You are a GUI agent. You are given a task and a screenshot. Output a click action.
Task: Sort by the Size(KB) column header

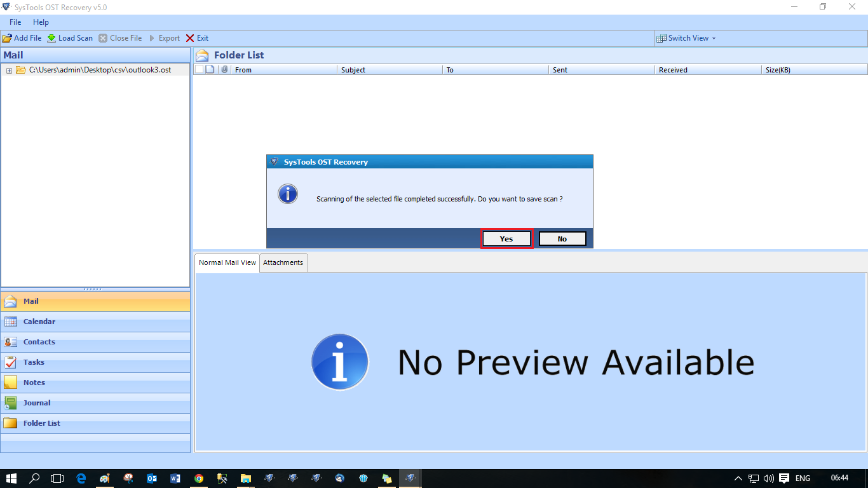(x=814, y=70)
